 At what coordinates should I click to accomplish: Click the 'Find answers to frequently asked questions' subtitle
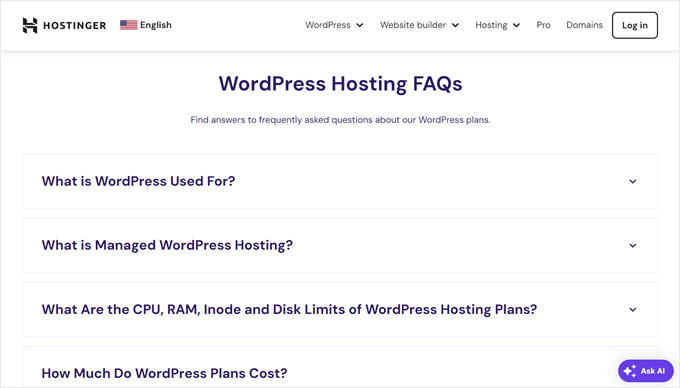[340, 120]
